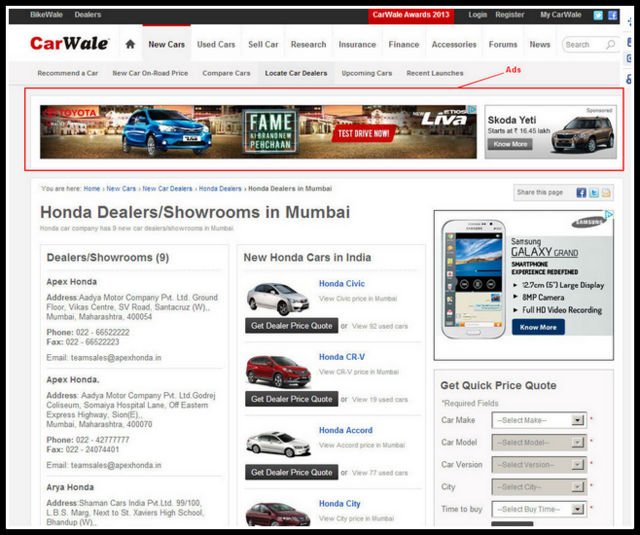Open the City dropdown
The width and height of the screenshot is (640, 535).
(539, 487)
